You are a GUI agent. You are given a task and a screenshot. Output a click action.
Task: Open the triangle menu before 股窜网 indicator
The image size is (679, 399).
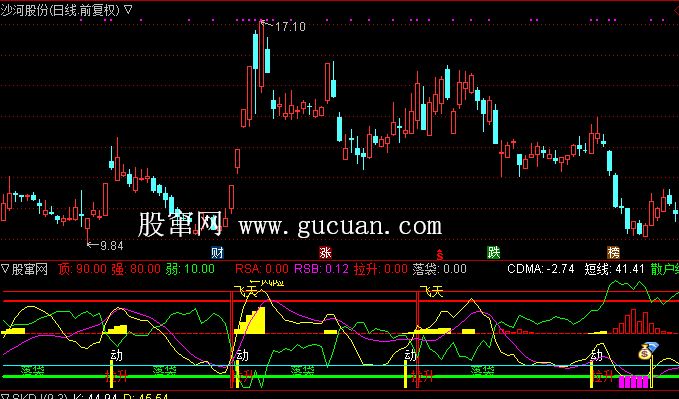[5, 269]
